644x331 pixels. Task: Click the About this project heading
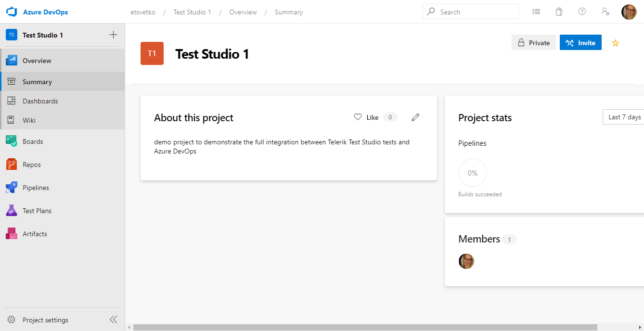pyautogui.click(x=193, y=118)
